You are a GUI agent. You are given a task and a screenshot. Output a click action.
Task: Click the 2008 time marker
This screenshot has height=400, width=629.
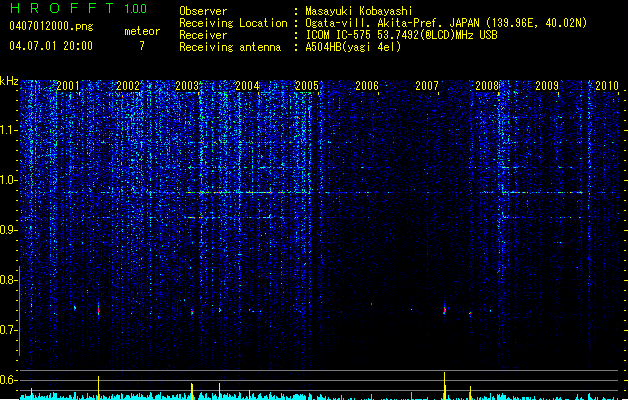click(x=487, y=86)
